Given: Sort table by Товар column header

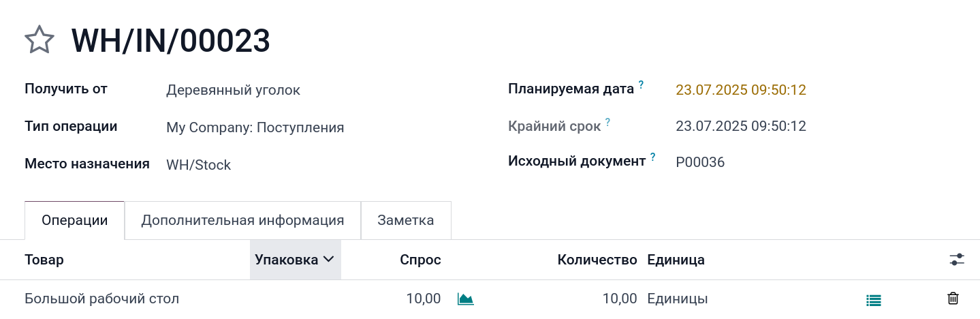Looking at the screenshot, I should coord(44,260).
